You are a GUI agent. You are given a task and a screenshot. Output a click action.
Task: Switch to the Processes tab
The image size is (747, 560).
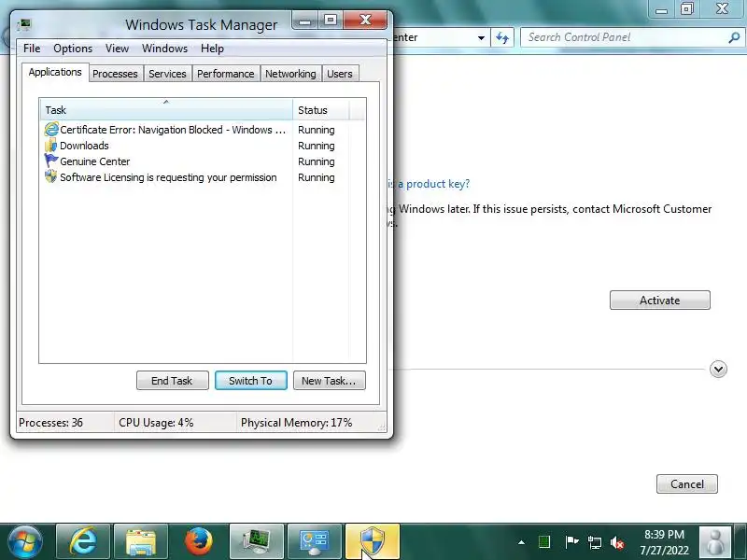[x=115, y=74]
